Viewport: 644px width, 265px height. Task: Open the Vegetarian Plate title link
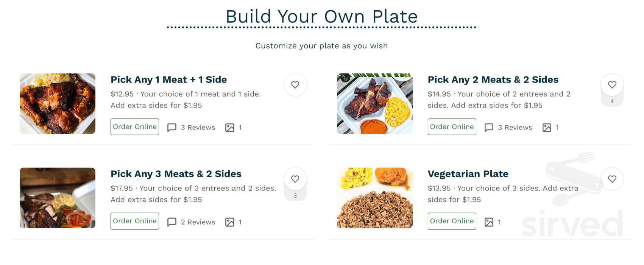(468, 174)
